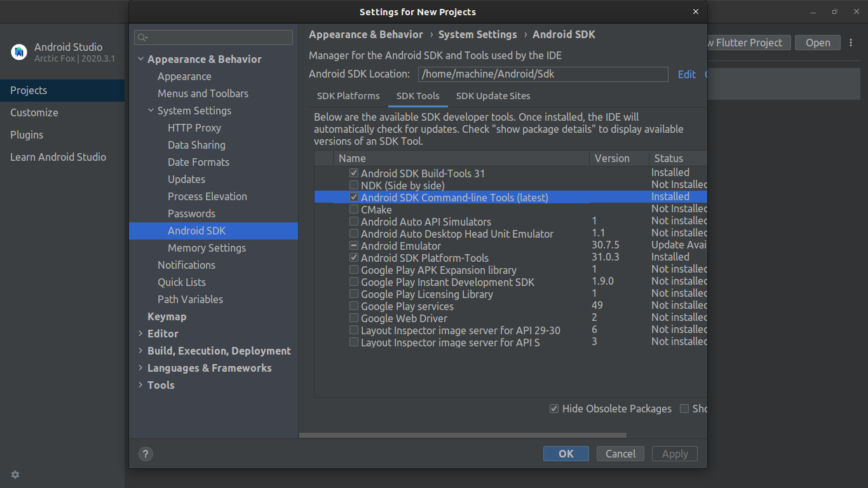This screenshot has height=488, width=868.
Task: Expand Build, Execution, Deployment section
Action: (x=140, y=351)
